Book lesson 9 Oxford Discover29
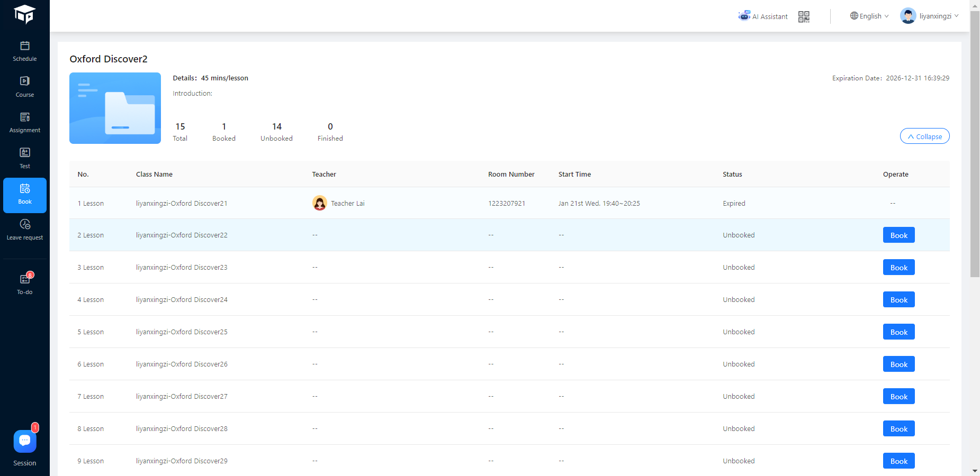Screen dimensions: 980x476 [x=898, y=461]
